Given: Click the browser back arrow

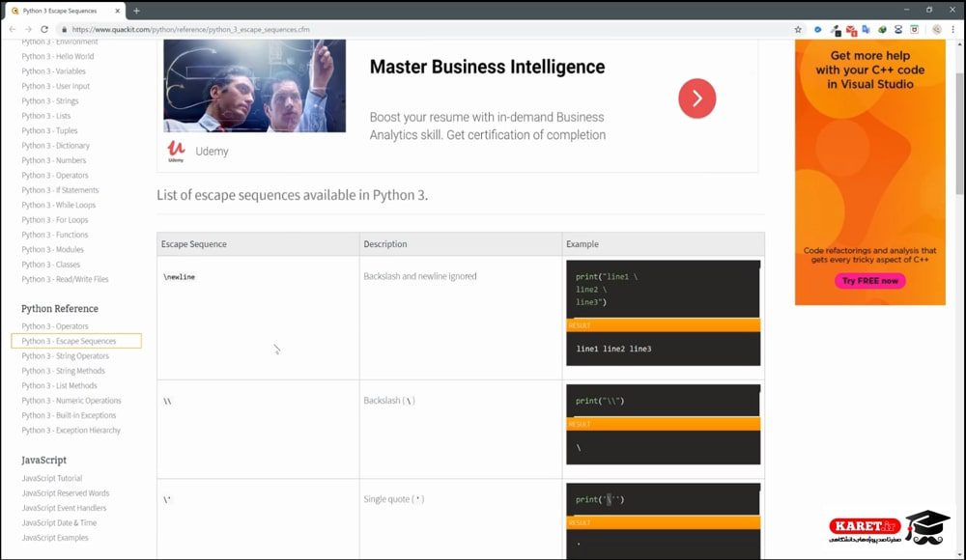Looking at the screenshot, I should pyautogui.click(x=13, y=29).
